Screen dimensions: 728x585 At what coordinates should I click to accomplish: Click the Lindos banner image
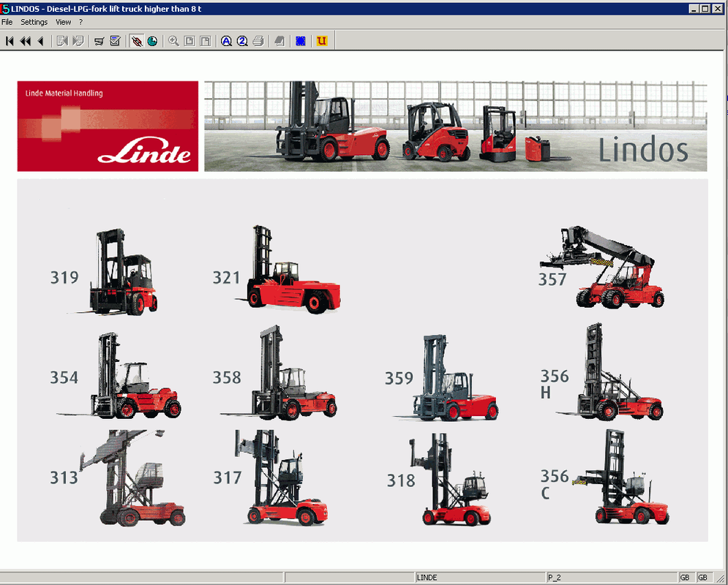456,127
